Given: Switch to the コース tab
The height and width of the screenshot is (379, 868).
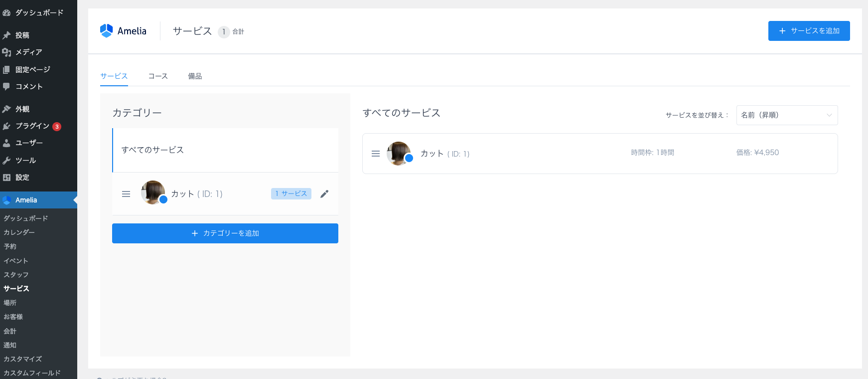Looking at the screenshot, I should [158, 76].
